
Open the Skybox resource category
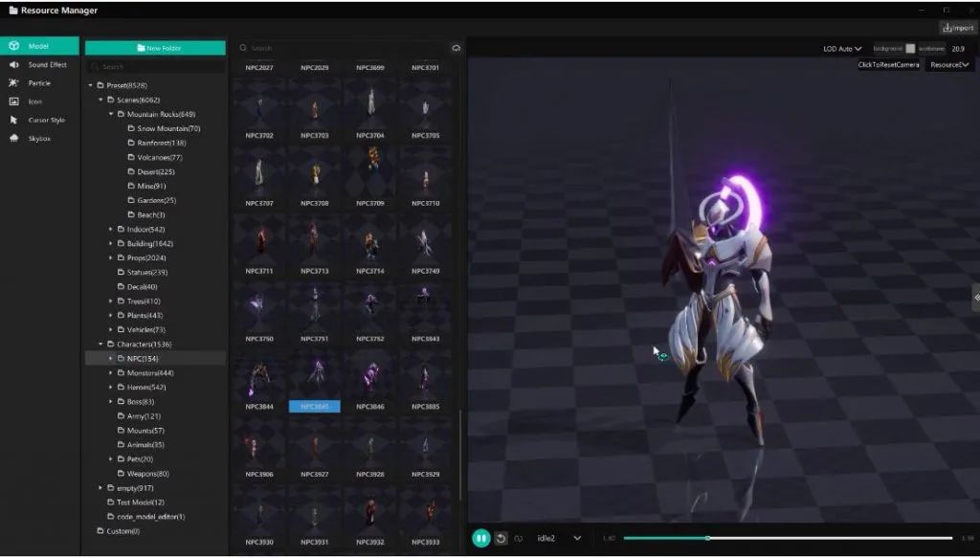pyautogui.click(x=38, y=138)
